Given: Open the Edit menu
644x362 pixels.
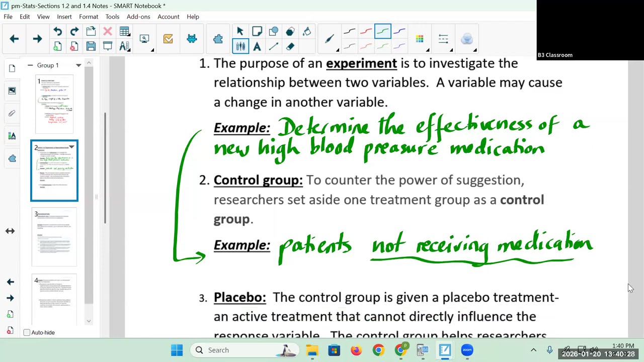Looking at the screenshot, I should pos(25,17).
